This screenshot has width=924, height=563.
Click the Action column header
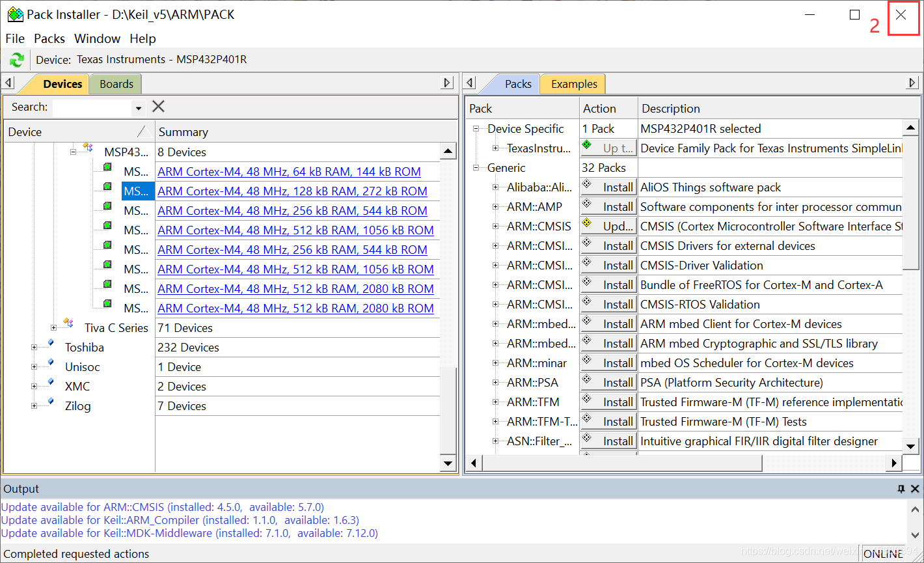608,109
